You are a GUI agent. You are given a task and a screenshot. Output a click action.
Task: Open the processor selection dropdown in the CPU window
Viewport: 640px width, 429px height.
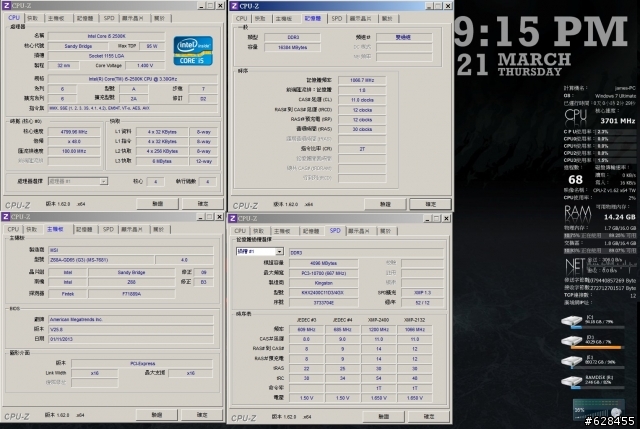(103, 181)
